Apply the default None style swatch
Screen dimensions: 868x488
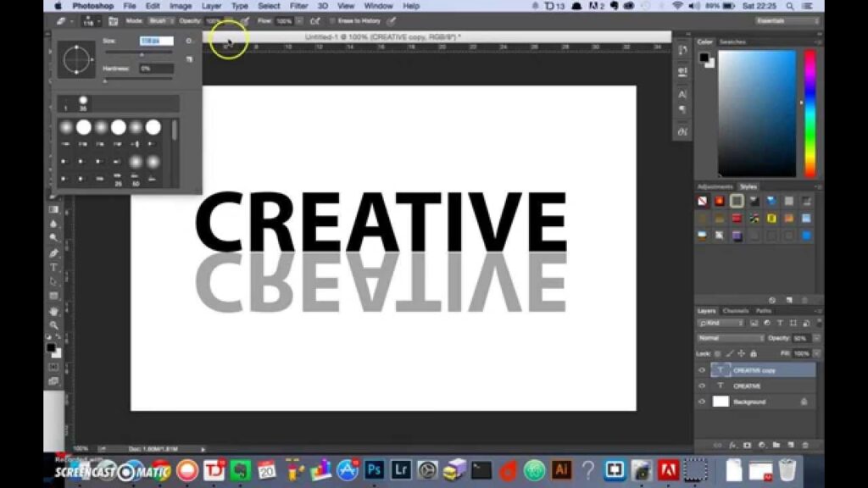(703, 202)
